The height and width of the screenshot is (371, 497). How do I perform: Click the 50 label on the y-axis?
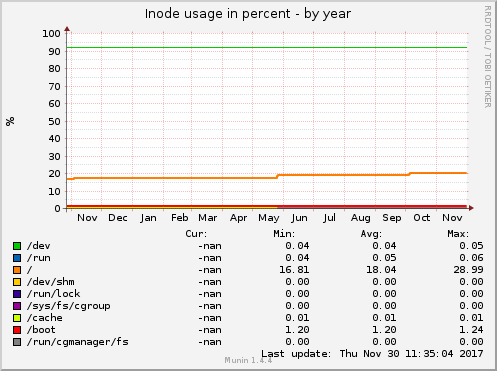click(54, 121)
